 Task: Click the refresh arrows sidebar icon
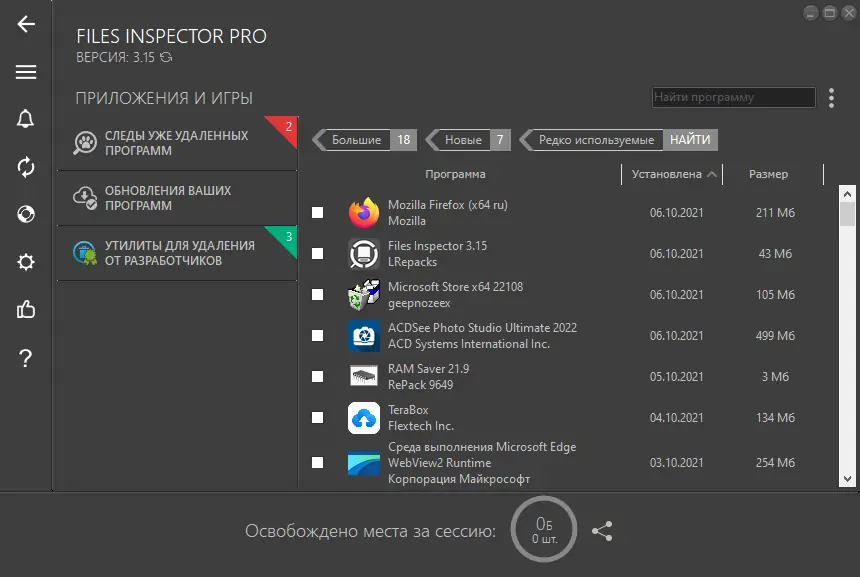(26, 166)
